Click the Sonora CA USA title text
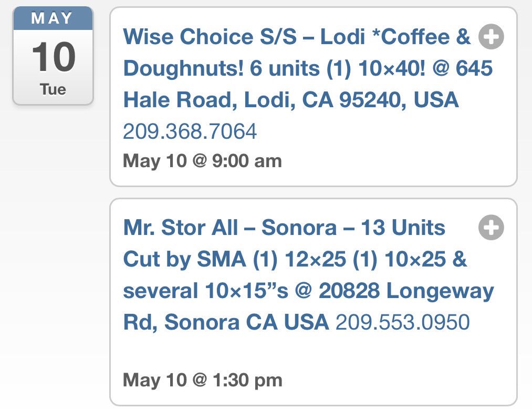532x409 pixels. pos(247,322)
